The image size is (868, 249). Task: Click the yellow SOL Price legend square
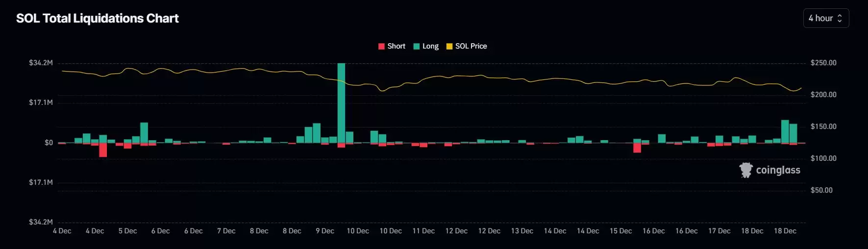click(449, 47)
